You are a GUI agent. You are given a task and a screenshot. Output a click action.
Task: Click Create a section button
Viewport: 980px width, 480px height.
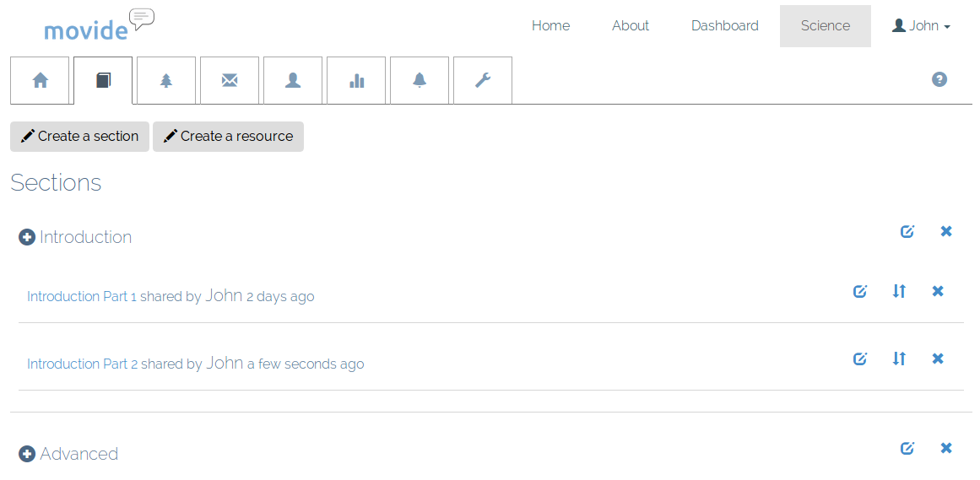tap(79, 137)
